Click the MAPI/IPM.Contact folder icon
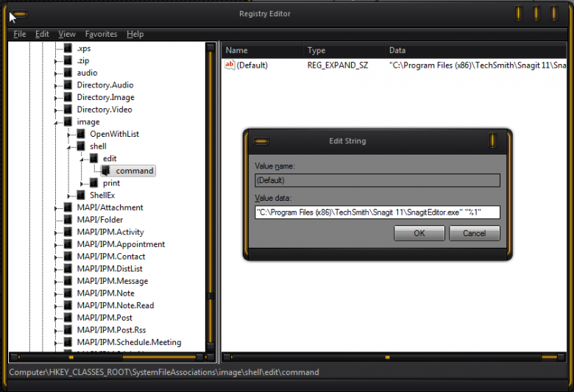574x392 pixels. coord(68,257)
